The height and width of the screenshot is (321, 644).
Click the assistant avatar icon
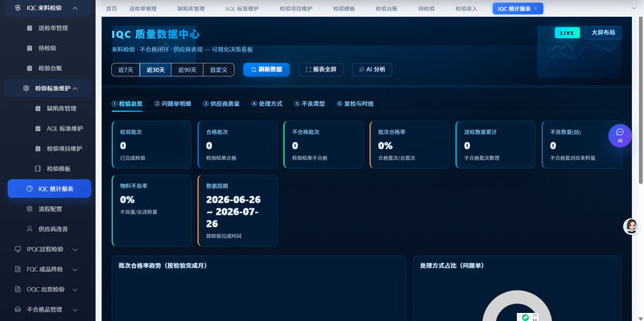[x=631, y=226]
